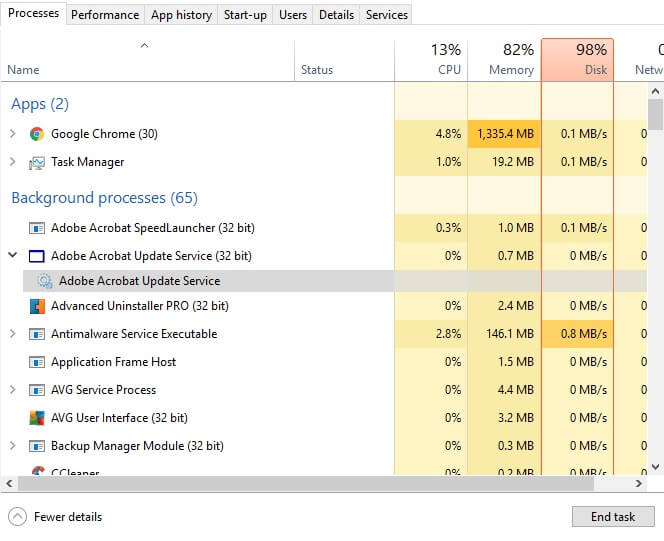Click the Backup Manager Module icon

click(x=37, y=446)
